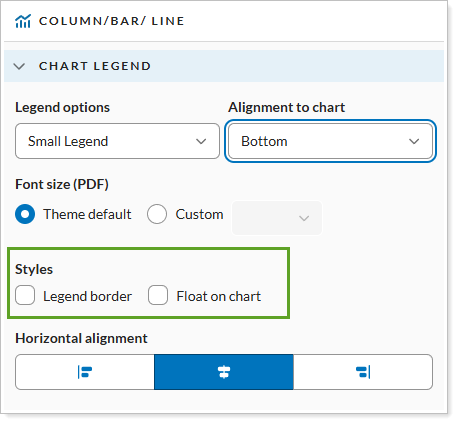Select the Theme default radio button
This screenshot has height=423, width=457.
[x=25, y=214]
